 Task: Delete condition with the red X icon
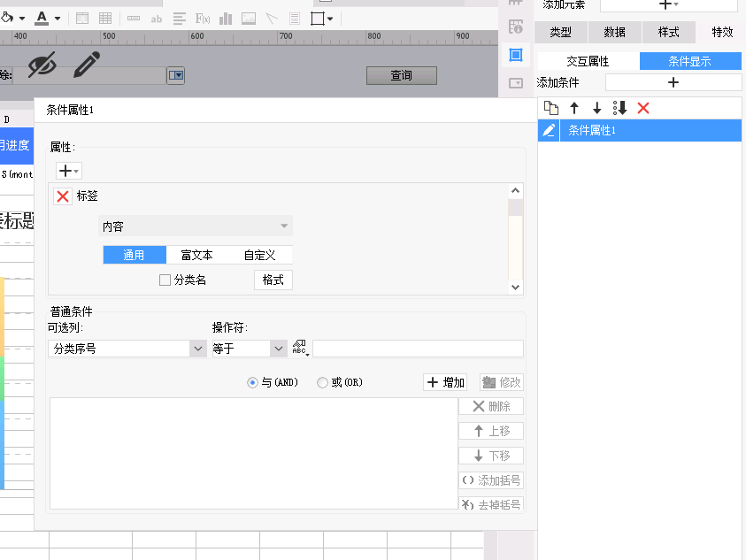[x=643, y=108]
